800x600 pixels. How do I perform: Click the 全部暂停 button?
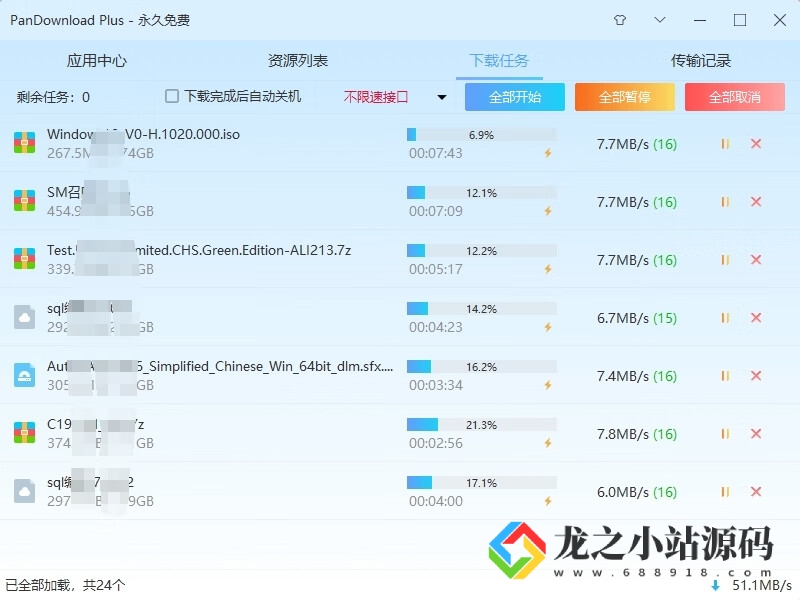pos(625,97)
